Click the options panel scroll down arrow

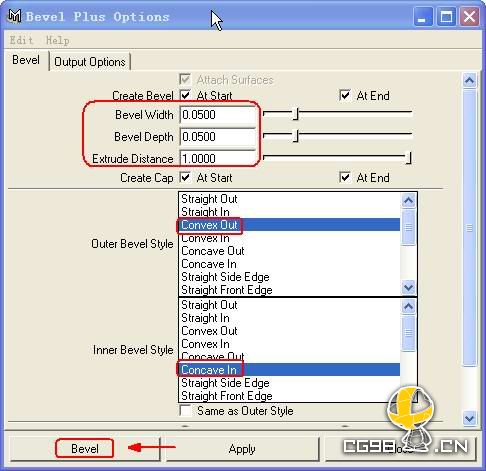tap(469, 418)
